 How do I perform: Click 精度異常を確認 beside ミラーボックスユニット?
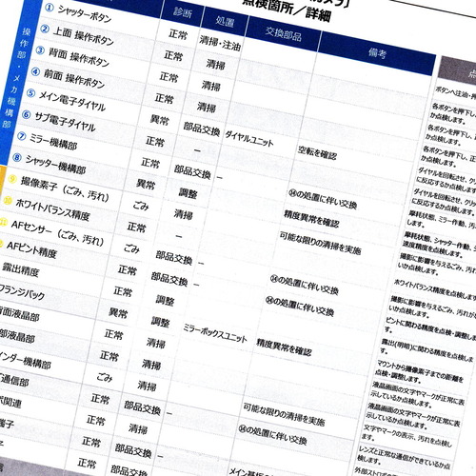(284, 347)
